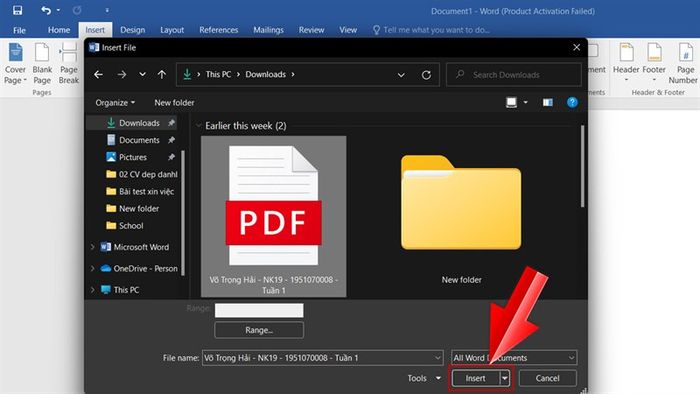This screenshot has height=394, width=700.
Task: Expand the address bar history dropdown
Action: pos(401,75)
